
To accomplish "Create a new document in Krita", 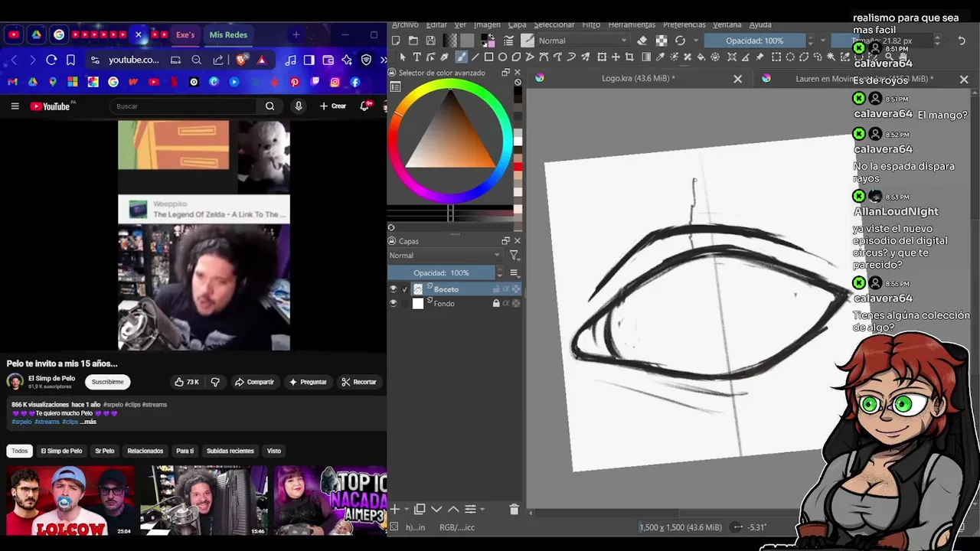I will pyautogui.click(x=396, y=41).
